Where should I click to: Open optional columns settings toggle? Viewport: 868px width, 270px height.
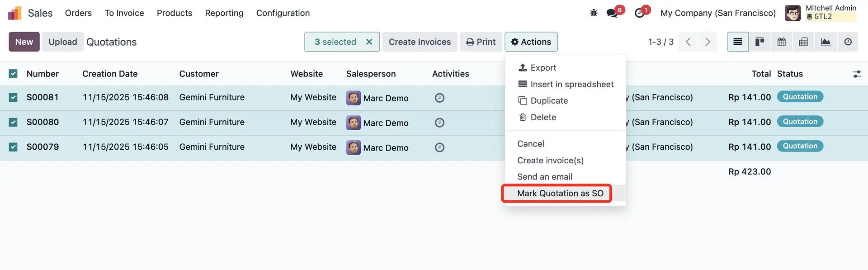[x=857, y=74]
